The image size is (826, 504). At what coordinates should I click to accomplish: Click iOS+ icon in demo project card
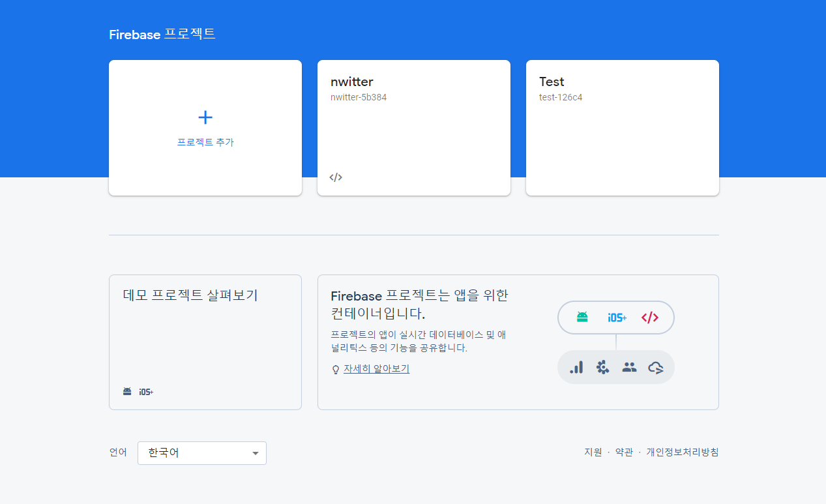pyautogui.click(x=146, y=392)
